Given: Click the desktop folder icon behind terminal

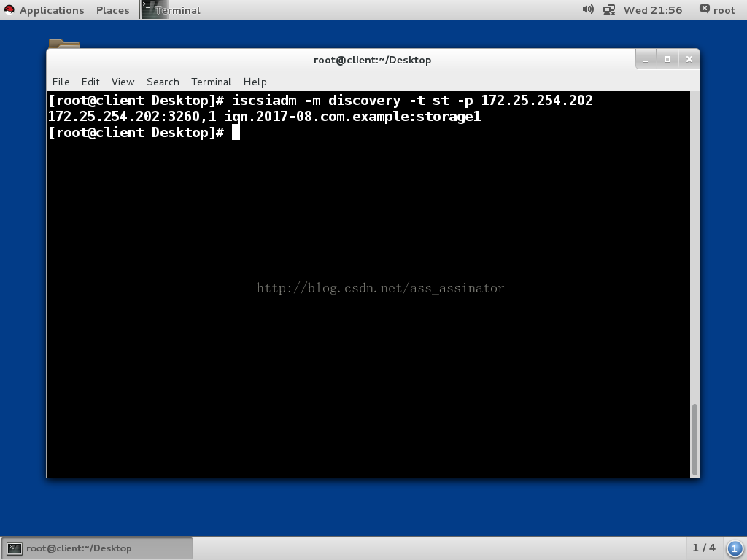Looking at the screenshot, I should click(x=64, y=43).
